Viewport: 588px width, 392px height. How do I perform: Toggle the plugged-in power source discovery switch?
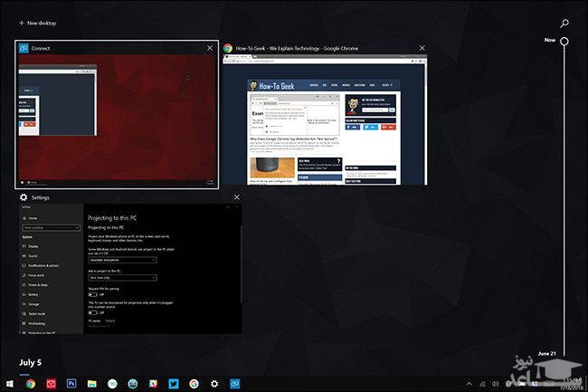click(x=92, y=312)
